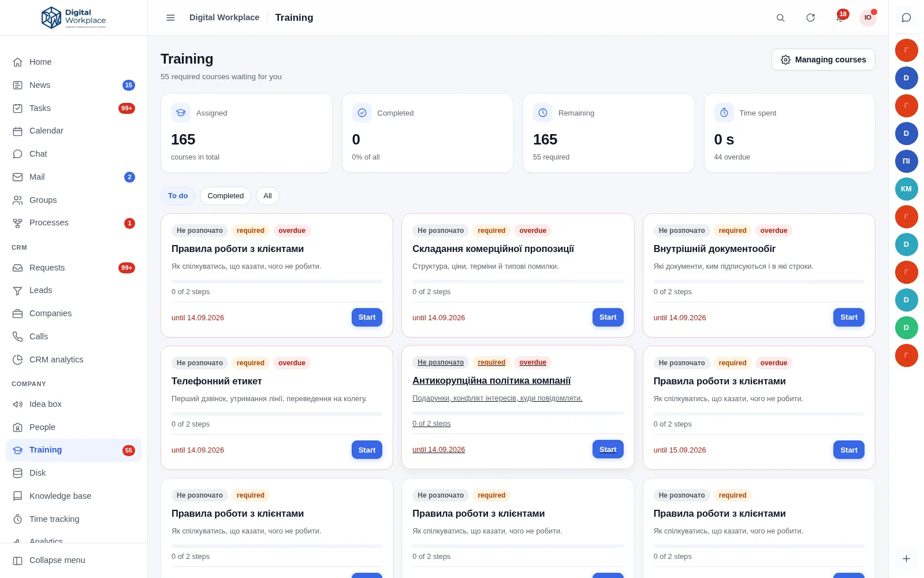Viewport: 924px width, 578px height.
Task: Open CRM Requests in sidebar
Action: click(x=73, y=268)
